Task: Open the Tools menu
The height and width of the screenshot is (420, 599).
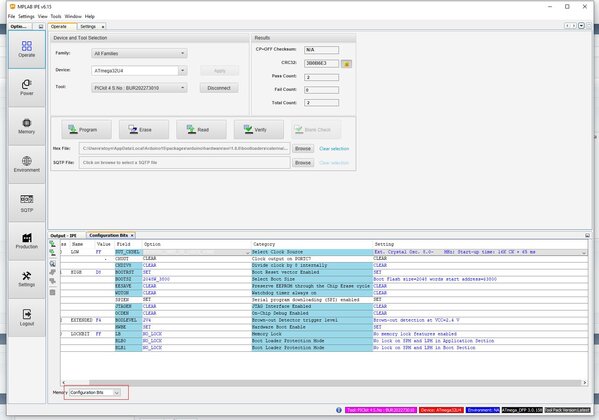Action: [56, 16]
